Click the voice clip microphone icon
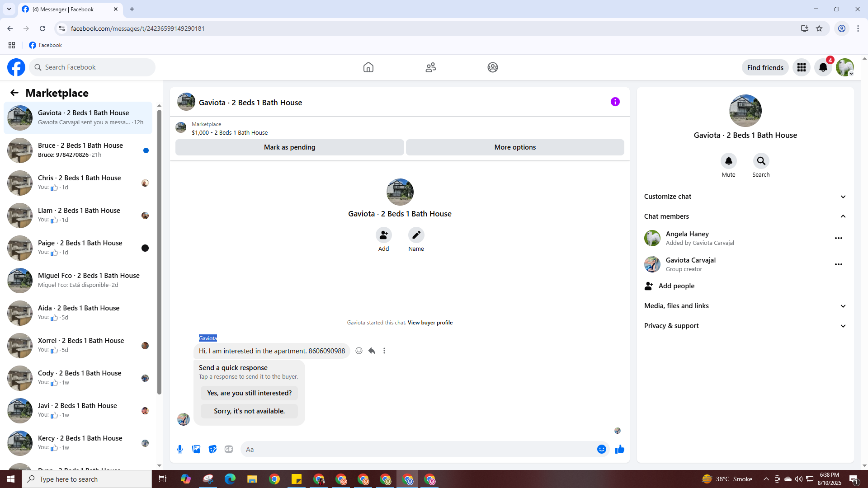The image size is (868, 488). click(180, 449)
